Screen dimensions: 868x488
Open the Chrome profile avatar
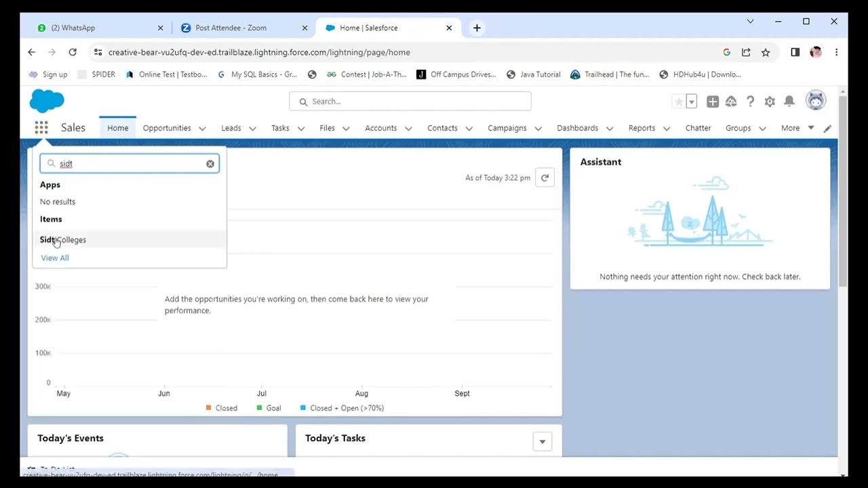816,52
